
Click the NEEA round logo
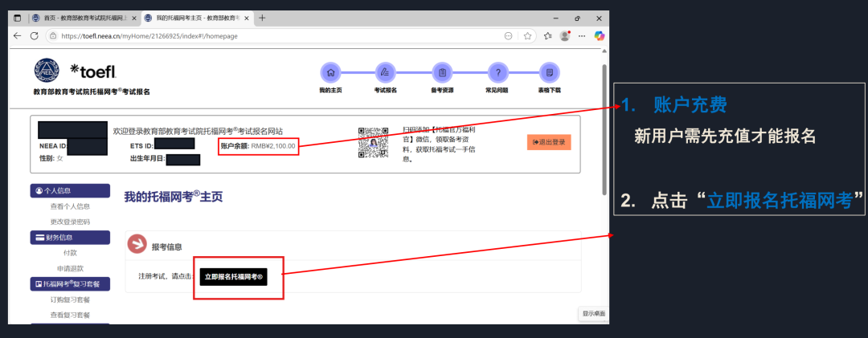(x=47, y=71)
